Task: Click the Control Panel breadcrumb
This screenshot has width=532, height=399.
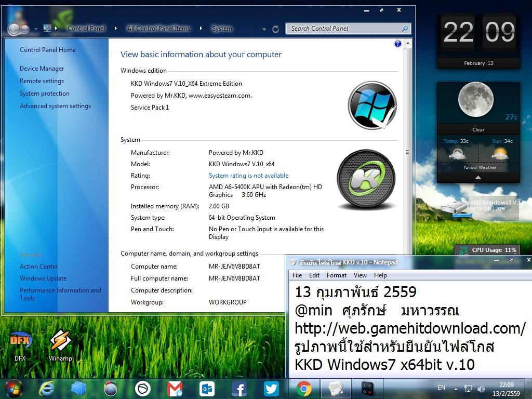Action: pyautogui.click(x=86, y=29)
